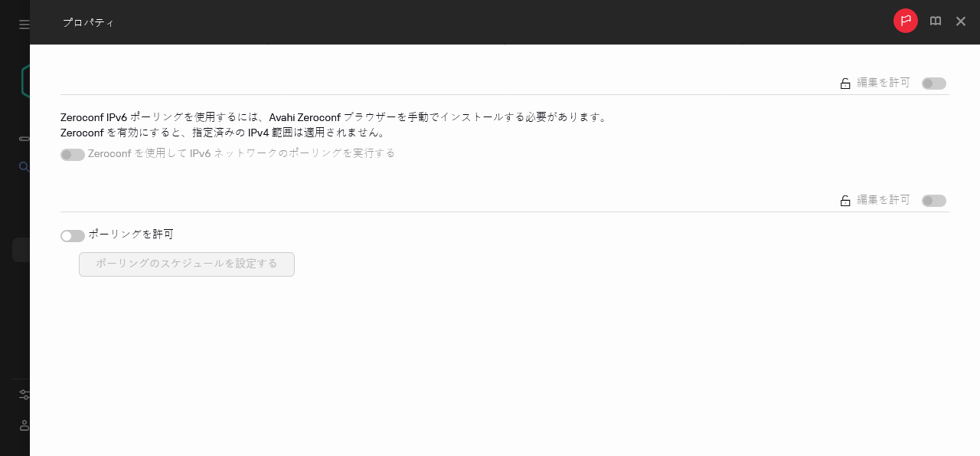Image resolution: width=980 pixels, height=456 pixels.
Task: Open the setup sliders icon in the sidebar
Action: (x=24, y=394)
